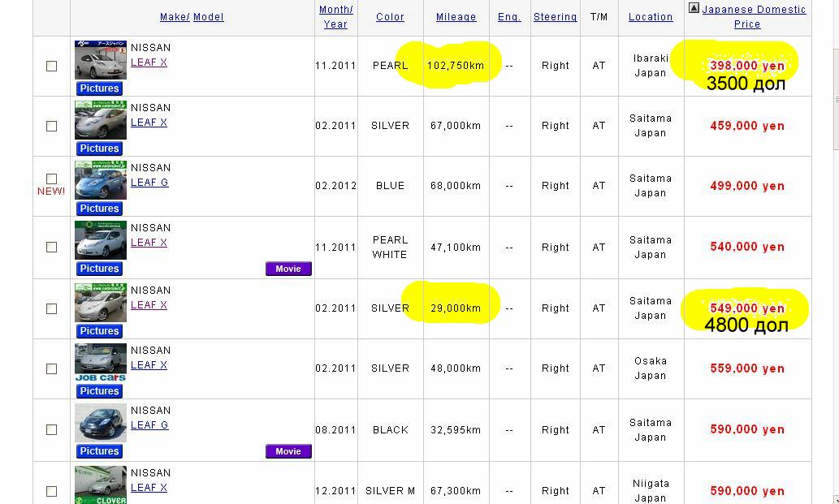
Task: Open Pictures for the 559,000 yen Leaf
Action: 100,391
